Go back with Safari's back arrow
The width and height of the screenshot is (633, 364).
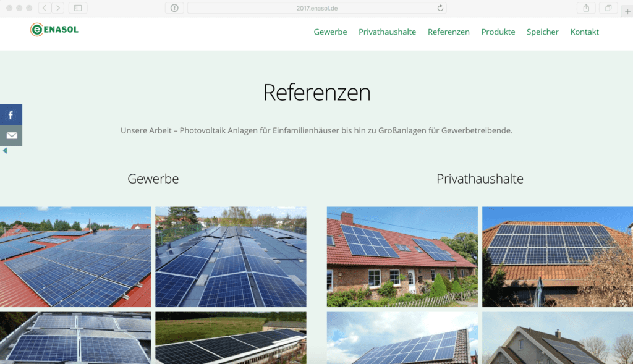tap(45, 7)
